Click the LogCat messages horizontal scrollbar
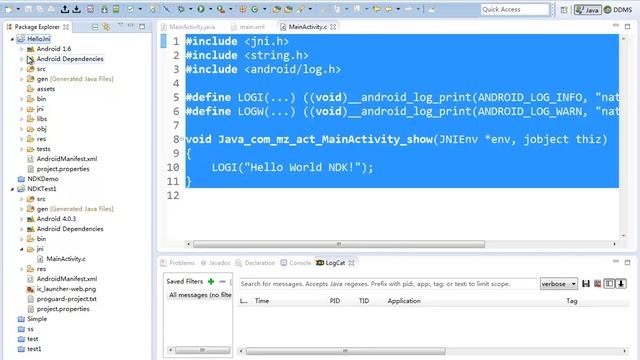640x360 pixels. [345, 351]
